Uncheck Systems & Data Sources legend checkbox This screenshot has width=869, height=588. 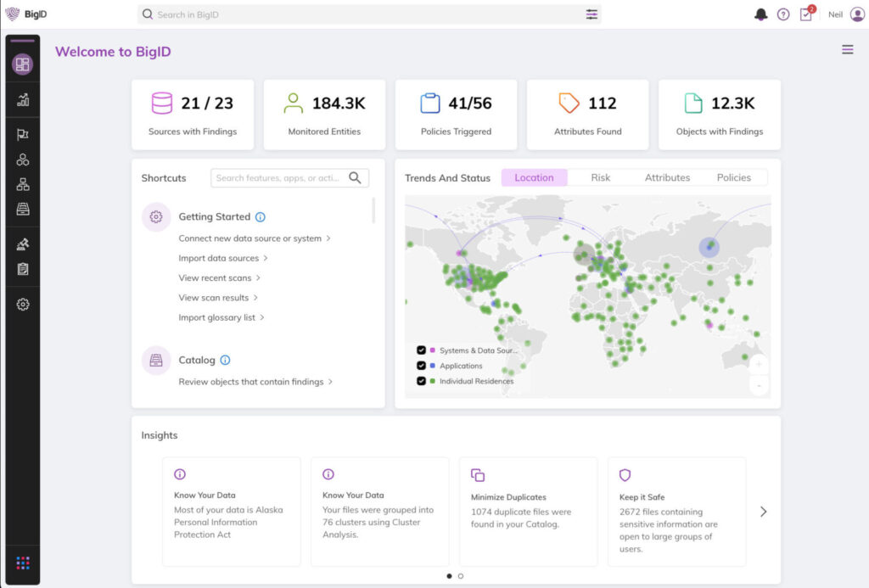(421, 350)
